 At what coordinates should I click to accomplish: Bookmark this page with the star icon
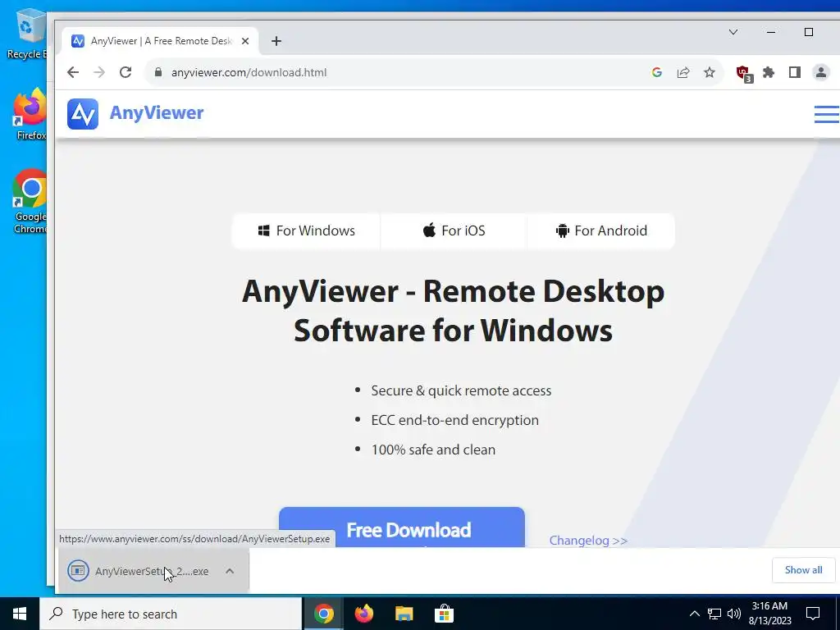tap(710, 72)
